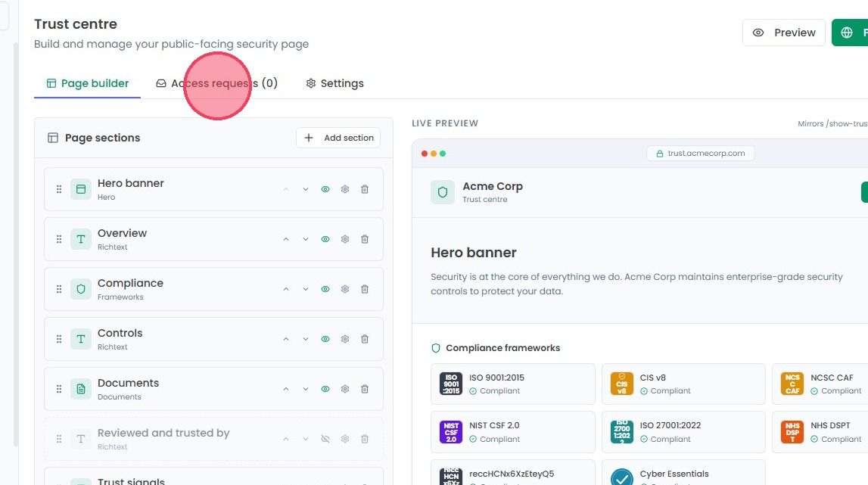Hide the Documents section
The image size is (868, 485).
click(325, 389)
